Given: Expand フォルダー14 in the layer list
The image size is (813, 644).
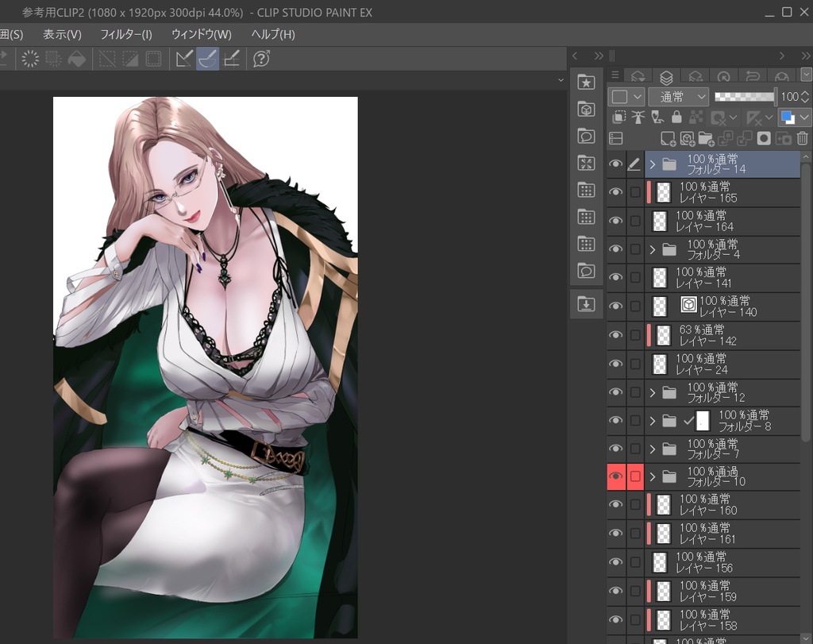Looking at the screenshot, I should [x=651, y=164].
